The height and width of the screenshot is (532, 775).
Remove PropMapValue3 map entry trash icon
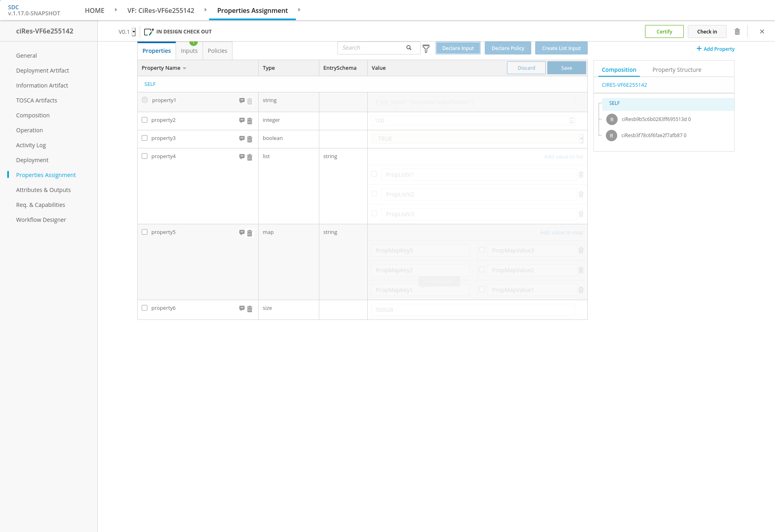tap(581, 250)
